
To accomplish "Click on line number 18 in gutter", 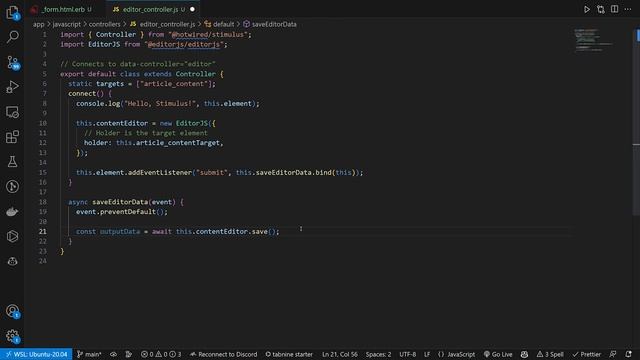I will coord(43,202).
